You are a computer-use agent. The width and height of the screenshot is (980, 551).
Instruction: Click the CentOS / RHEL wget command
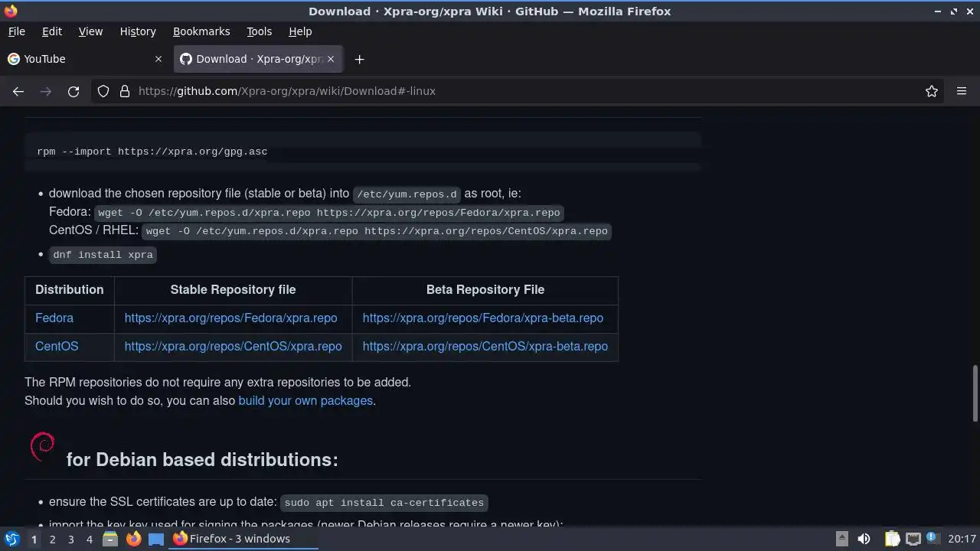point(377,231)
